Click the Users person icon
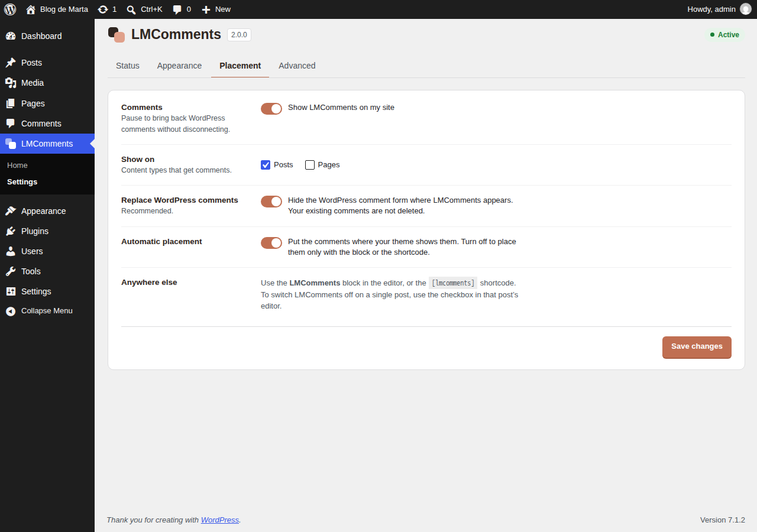Viewport: 757px width, 532px height. pyautogui.click(x=11, y=251)
